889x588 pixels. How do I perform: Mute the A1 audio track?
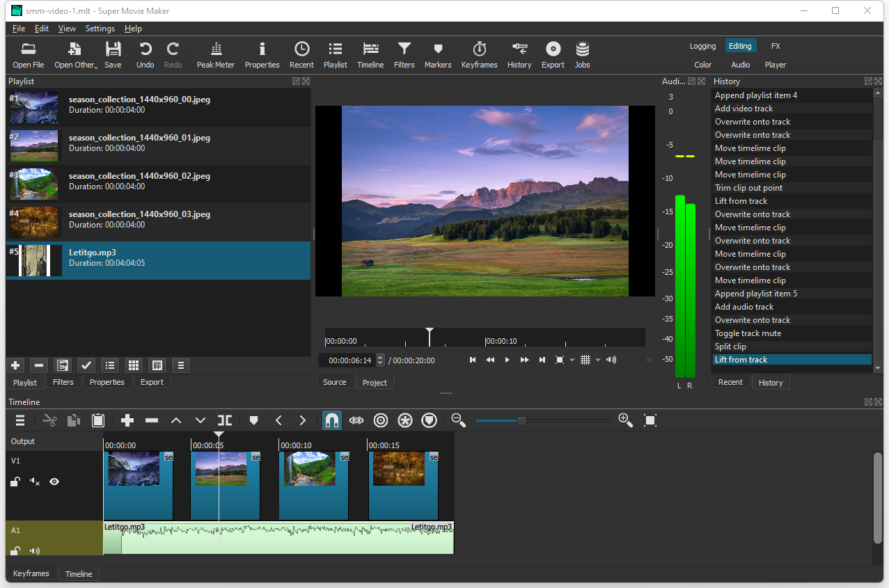coord(34,551)
